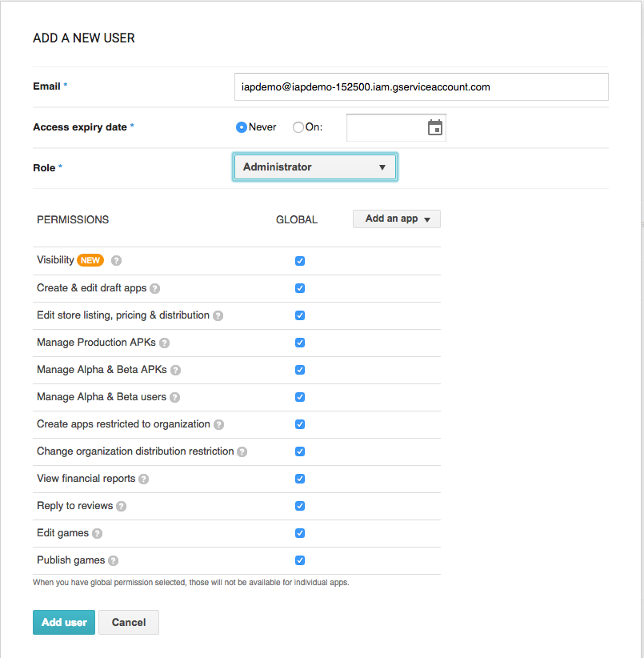Expand the Add an app dropdown
The image size is (644, 658).
tap(397, 219)
